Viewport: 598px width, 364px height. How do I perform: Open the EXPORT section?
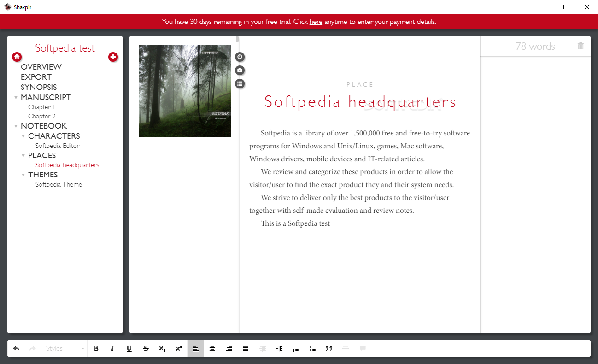[36, 77]
